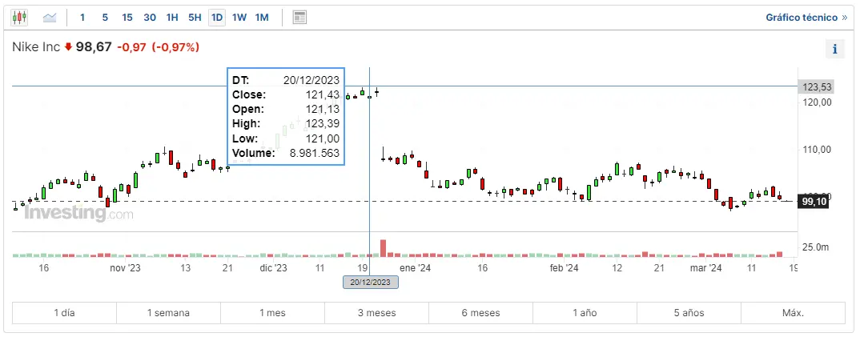Select the 5H interval
This screenshot has height=345, width=868.
[x=195, y=17]
